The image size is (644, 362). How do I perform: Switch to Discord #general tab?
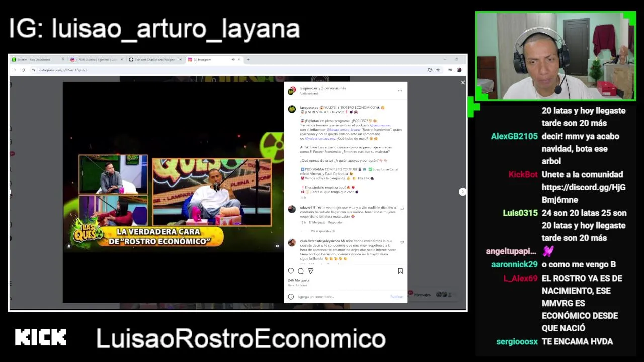point(97,59)
